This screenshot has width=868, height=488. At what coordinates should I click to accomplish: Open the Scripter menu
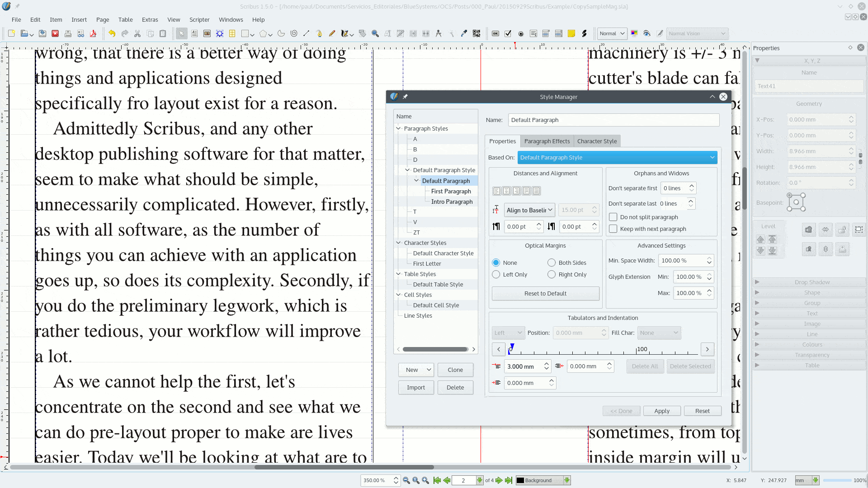coord(199,19)
